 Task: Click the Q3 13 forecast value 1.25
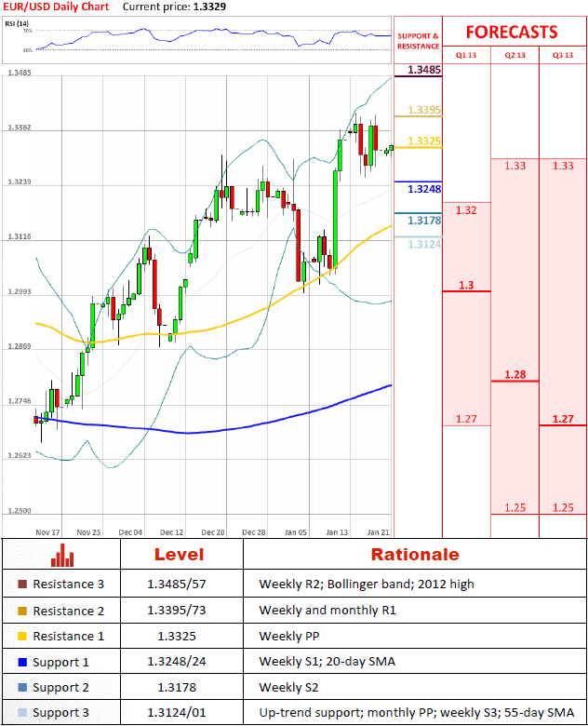point(563,508)
